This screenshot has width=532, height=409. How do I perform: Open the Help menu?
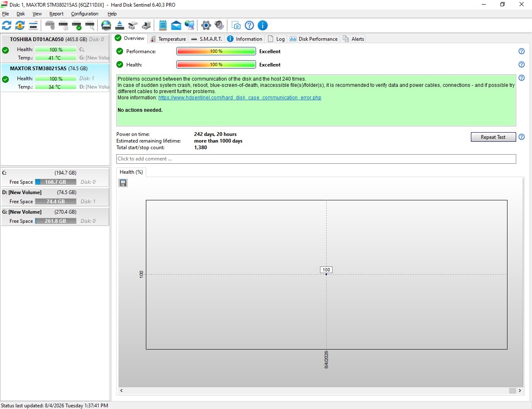[112, 14]
